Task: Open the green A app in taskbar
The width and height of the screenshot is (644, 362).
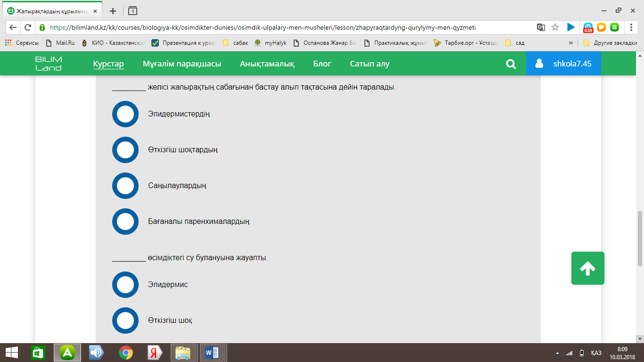Action: point(67,353)
